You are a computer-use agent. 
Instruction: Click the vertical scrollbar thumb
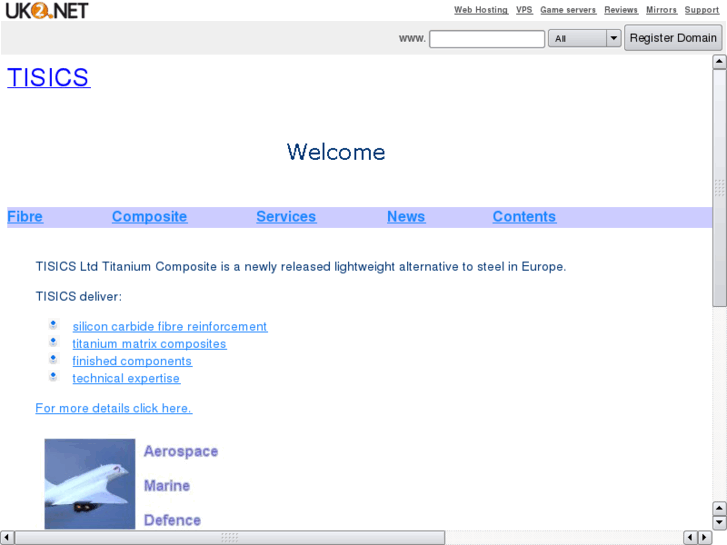pyautogui.click(x=719, y=187)
